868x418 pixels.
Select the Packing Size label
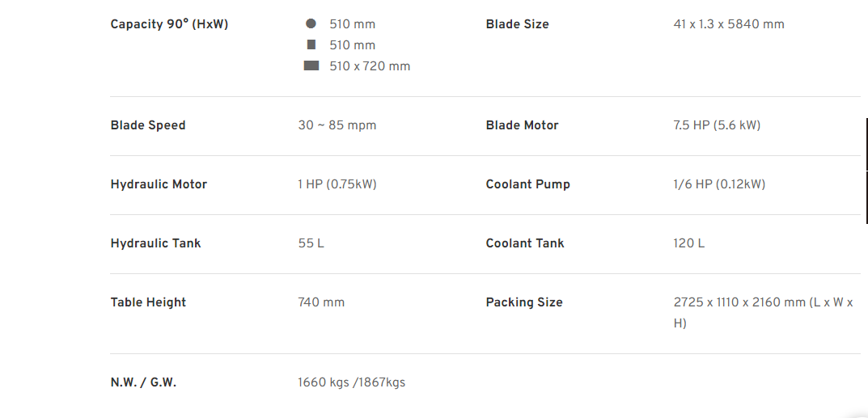(524, 302)
